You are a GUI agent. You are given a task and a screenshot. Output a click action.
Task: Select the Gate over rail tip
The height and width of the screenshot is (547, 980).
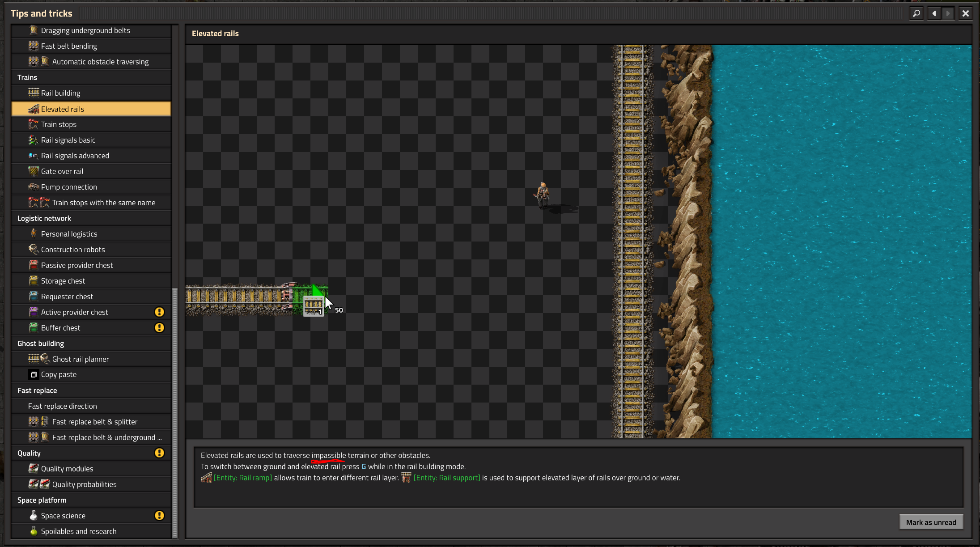[62, 171]
